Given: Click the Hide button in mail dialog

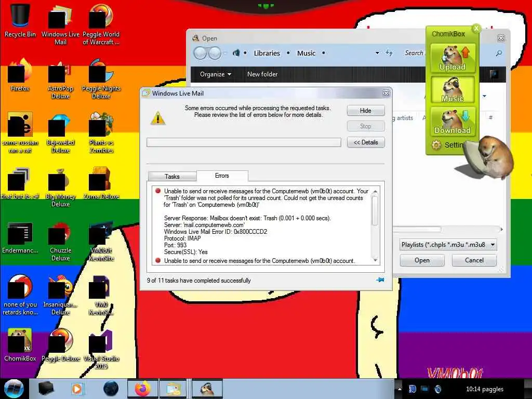Looking at the screenshot, I should [x=366, y=111].
